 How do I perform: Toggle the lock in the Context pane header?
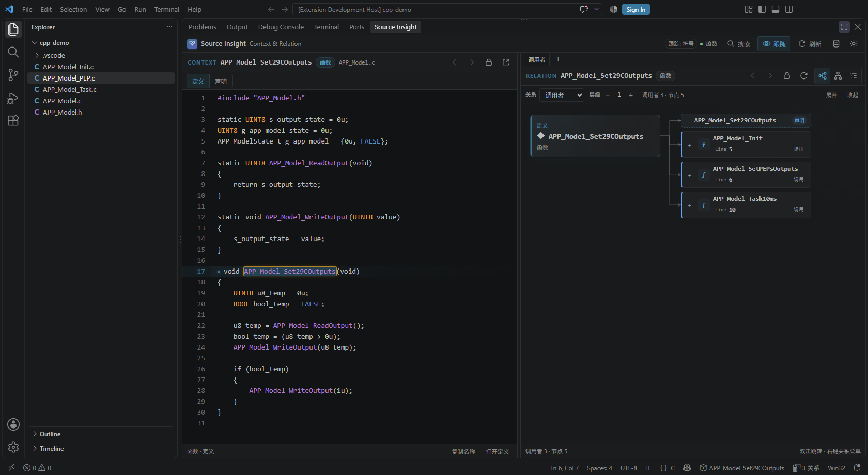488,62
